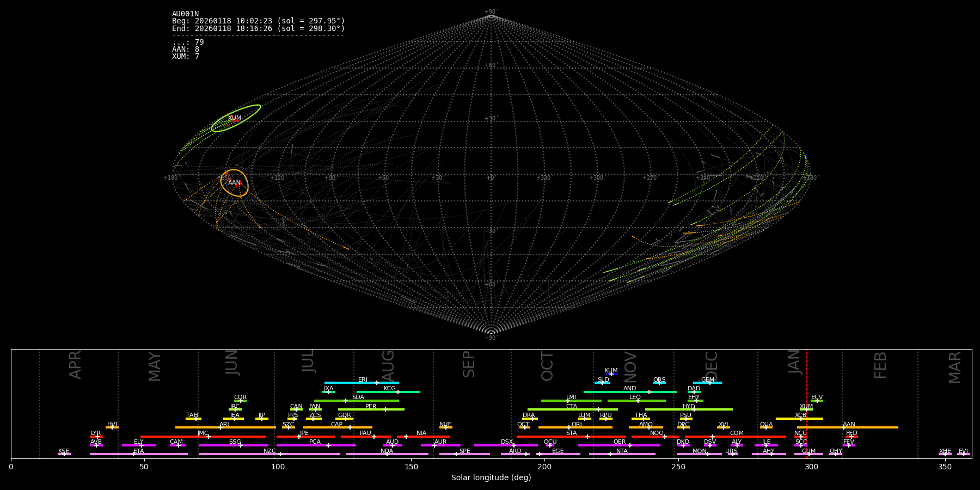This screenshot has width=980, height=490.
Task: Click the HYD shower label in timeline
Action: click(x=689, y=407)
